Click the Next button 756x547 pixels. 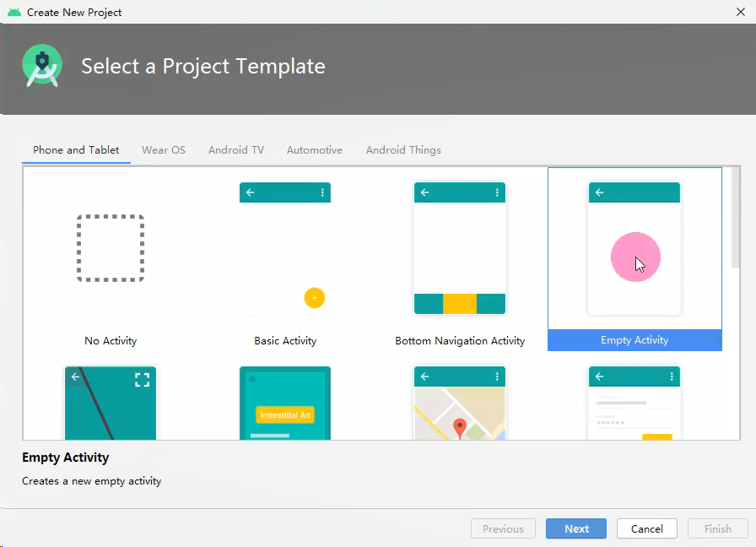click(x=576, y=528)
